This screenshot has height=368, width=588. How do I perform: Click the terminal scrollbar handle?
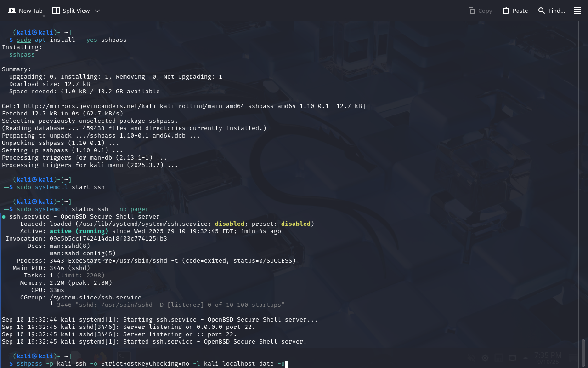[583, 352]
